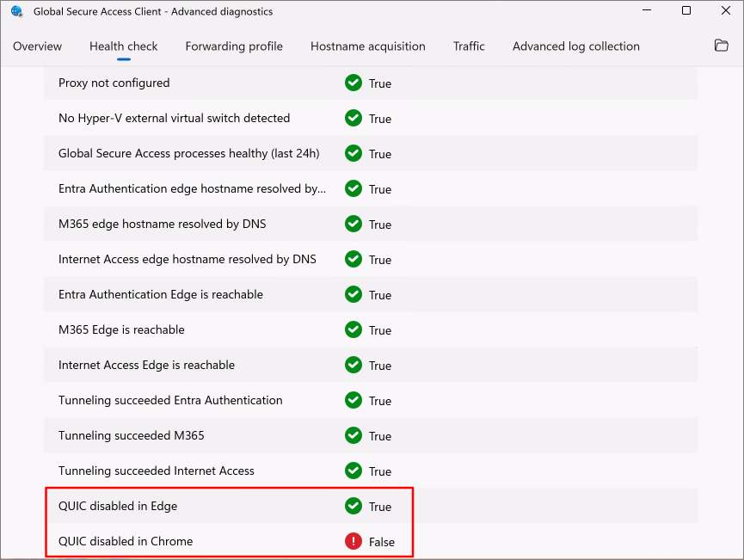The image size is (744, 560).
Task: Select 'Entra Authentication Edge is reachable' text
Action: click(x=160, y=295)
